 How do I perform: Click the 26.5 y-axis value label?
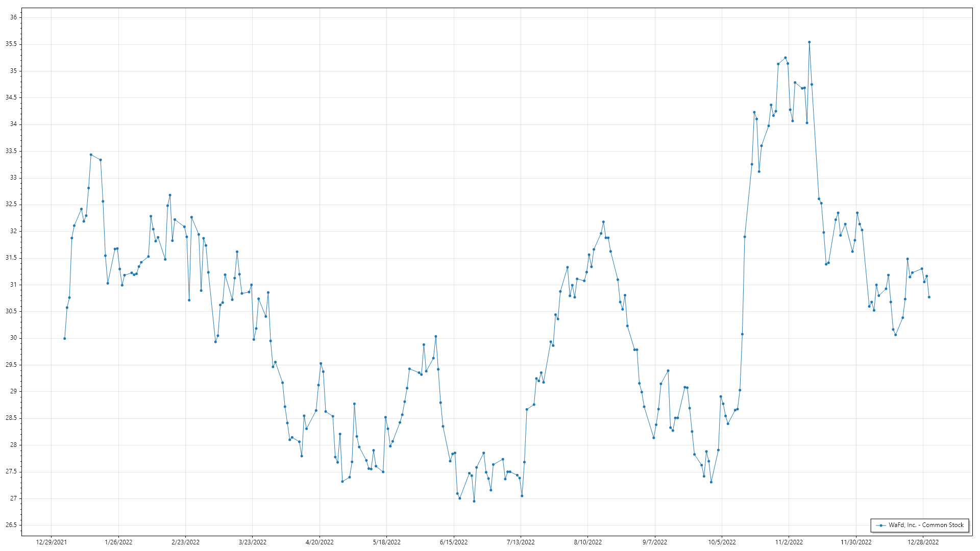[11, 525]
